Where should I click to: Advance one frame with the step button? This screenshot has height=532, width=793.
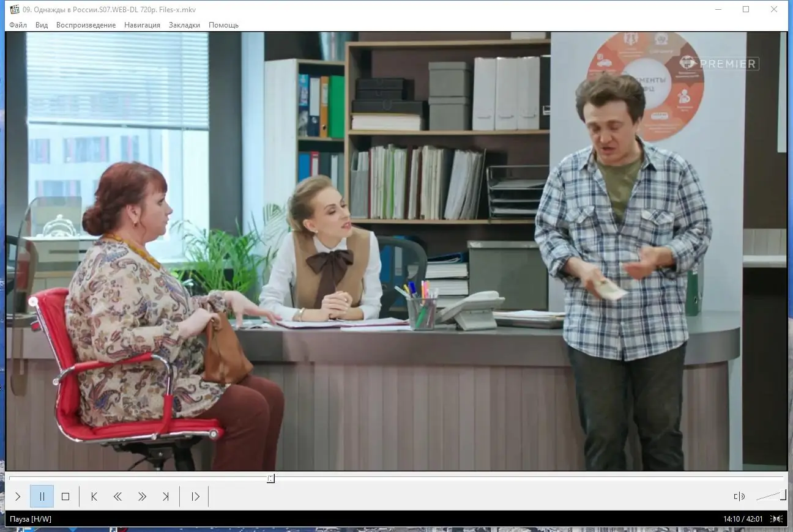click(x=195, y=497)
